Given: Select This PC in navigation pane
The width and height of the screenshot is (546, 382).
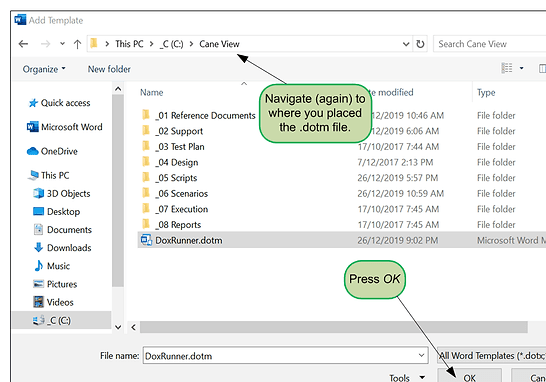Looking at the screenshot, I should (55, 175).
